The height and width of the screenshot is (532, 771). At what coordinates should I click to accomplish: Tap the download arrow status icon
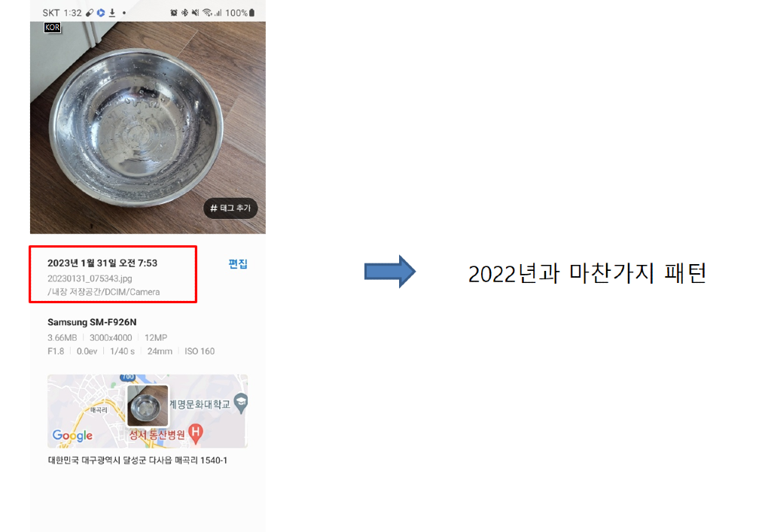[x=112, y=13]
